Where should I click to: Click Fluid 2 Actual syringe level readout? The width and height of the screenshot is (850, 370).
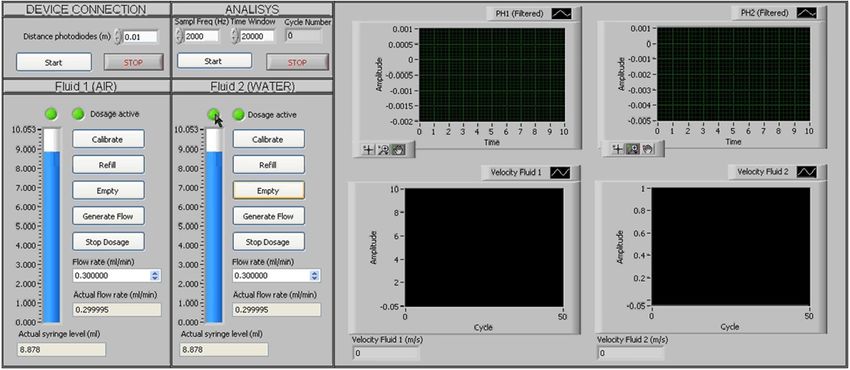click(x=224, y=349)
